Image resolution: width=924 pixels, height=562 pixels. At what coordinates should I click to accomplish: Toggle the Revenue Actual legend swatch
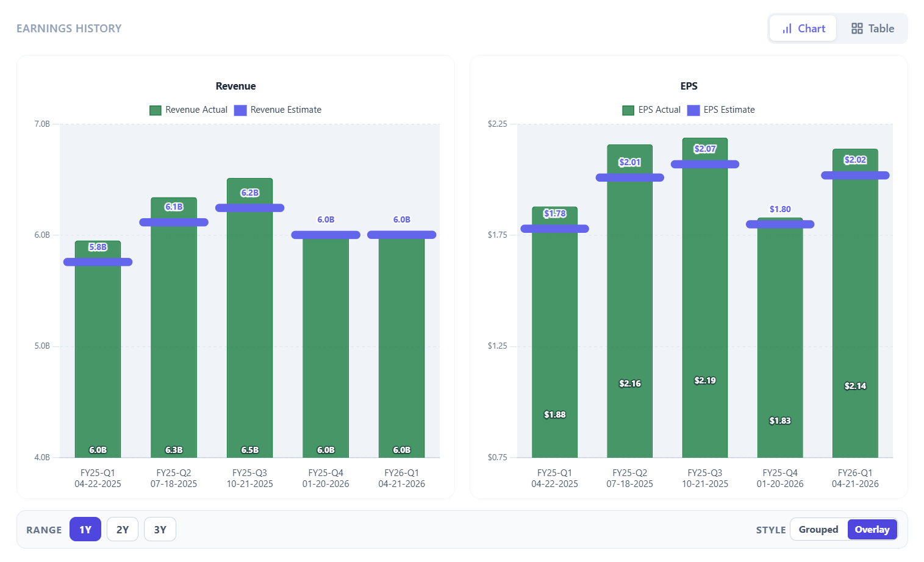point(156,110)
